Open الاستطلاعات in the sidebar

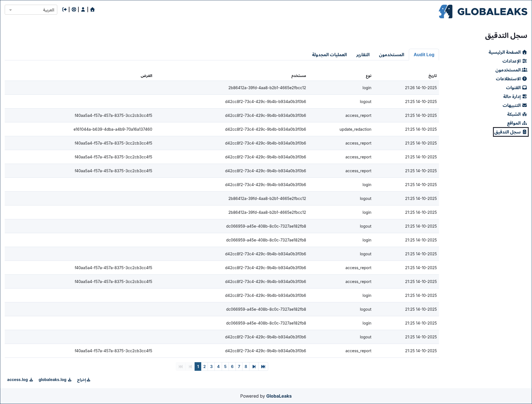tap(511, 79)
